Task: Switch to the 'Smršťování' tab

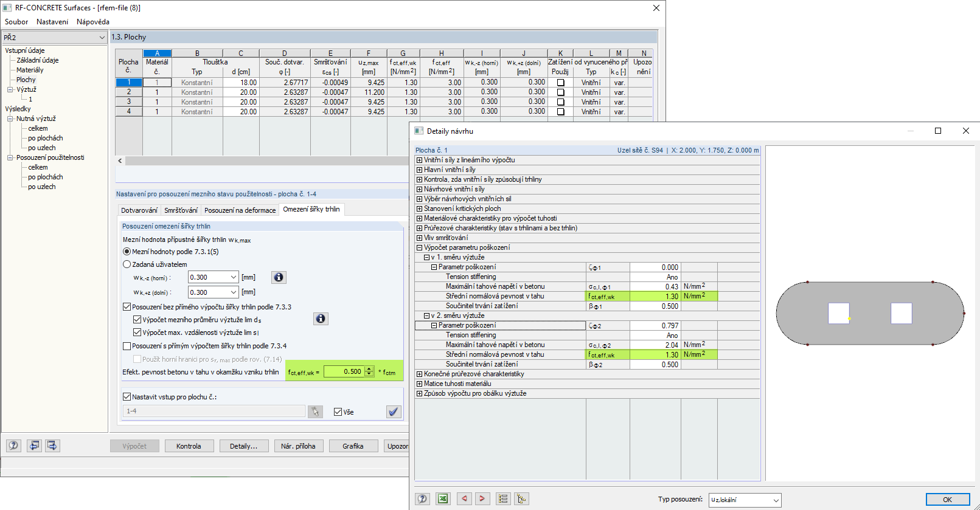Action: click(x=181, y=210)
